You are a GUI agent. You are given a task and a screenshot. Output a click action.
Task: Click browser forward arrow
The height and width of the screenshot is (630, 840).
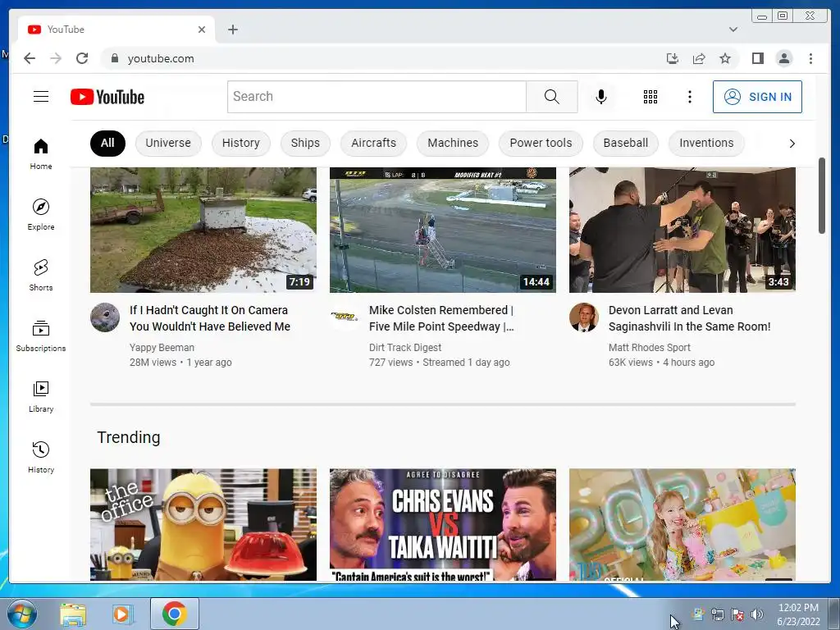(x=56, y=58)
